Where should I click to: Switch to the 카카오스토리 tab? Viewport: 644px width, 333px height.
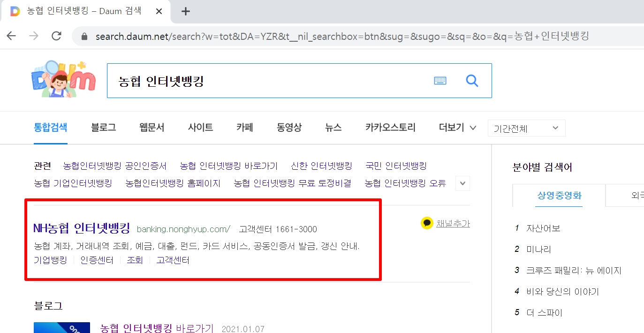[390, 127]
